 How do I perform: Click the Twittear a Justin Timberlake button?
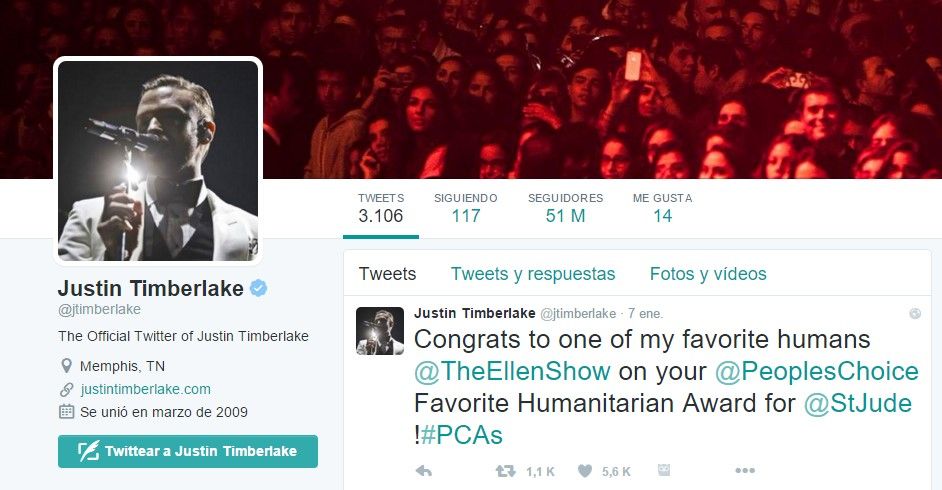[x=188, y=451]
